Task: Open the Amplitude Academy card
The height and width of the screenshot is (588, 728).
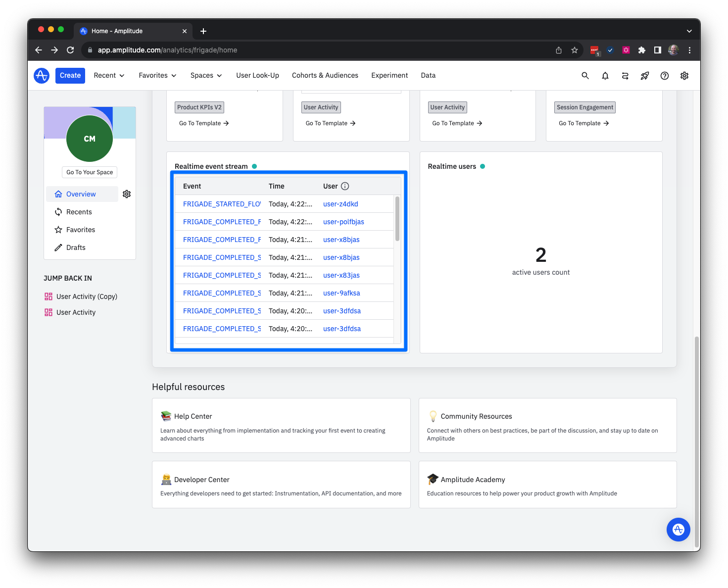Action: coord(548,485)
